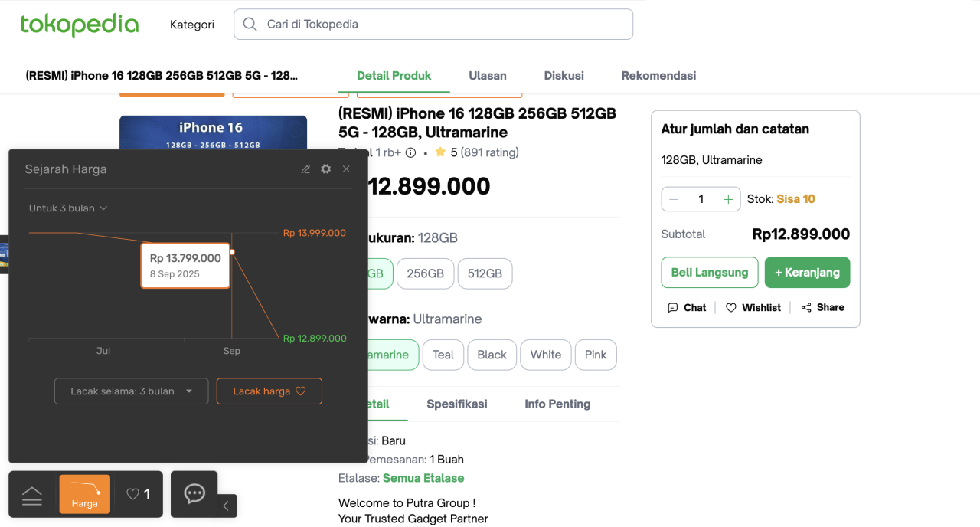Screen dimensions: 980x527
Task: Click the search magnifier icon
Action: tap(250, 24)
